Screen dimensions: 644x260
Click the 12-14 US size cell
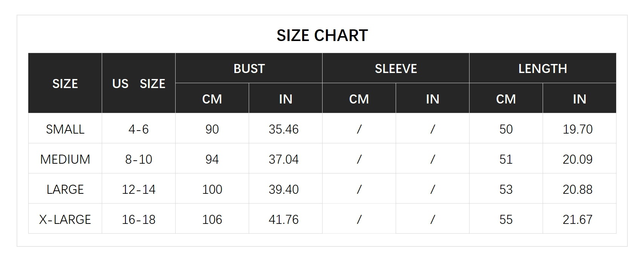pos(139,189)
